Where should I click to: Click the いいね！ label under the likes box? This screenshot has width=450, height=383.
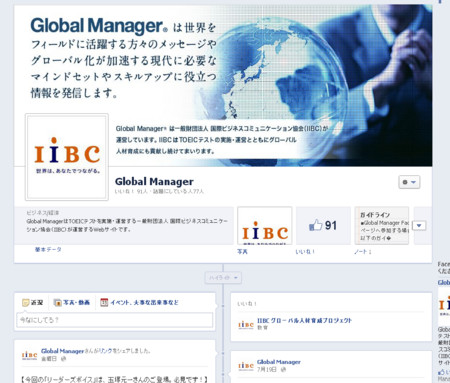point(305,252)
